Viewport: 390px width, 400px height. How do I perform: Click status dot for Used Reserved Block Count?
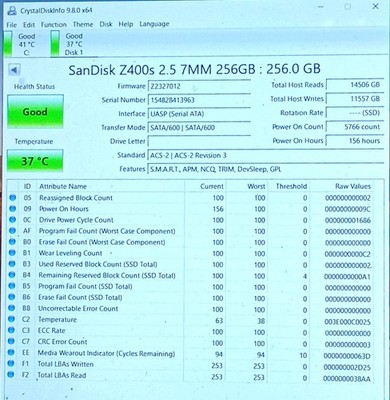pos(12,264)
